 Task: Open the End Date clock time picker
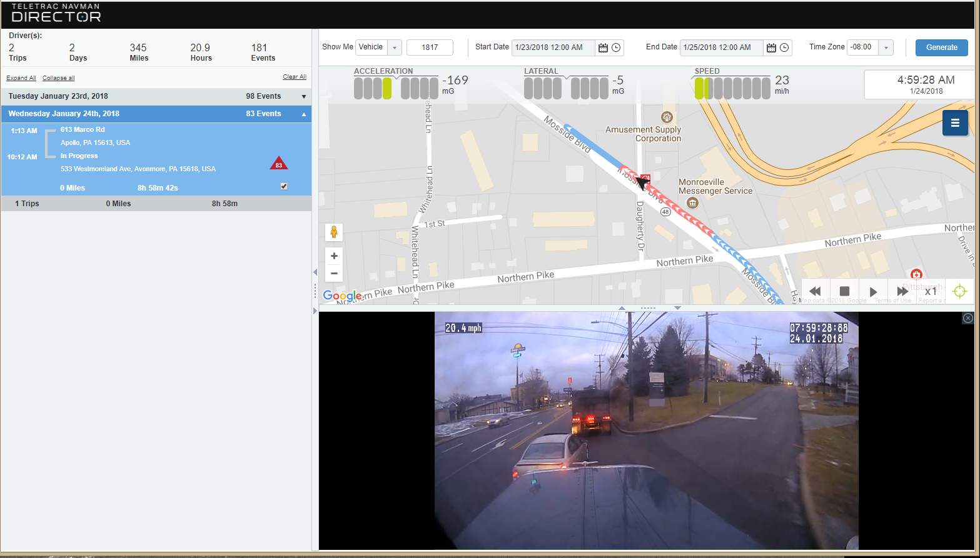tap(784, 47)
